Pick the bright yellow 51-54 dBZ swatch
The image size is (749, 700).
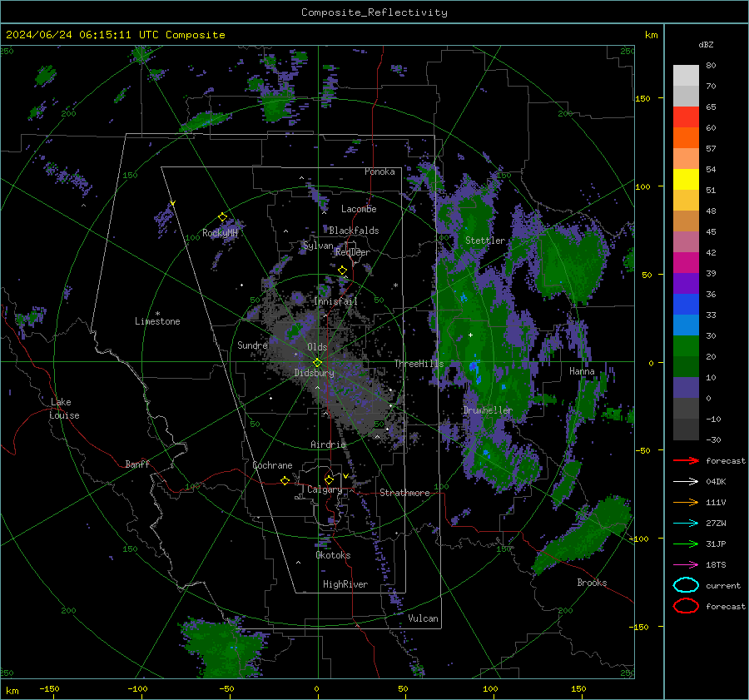tap(686, 180)
